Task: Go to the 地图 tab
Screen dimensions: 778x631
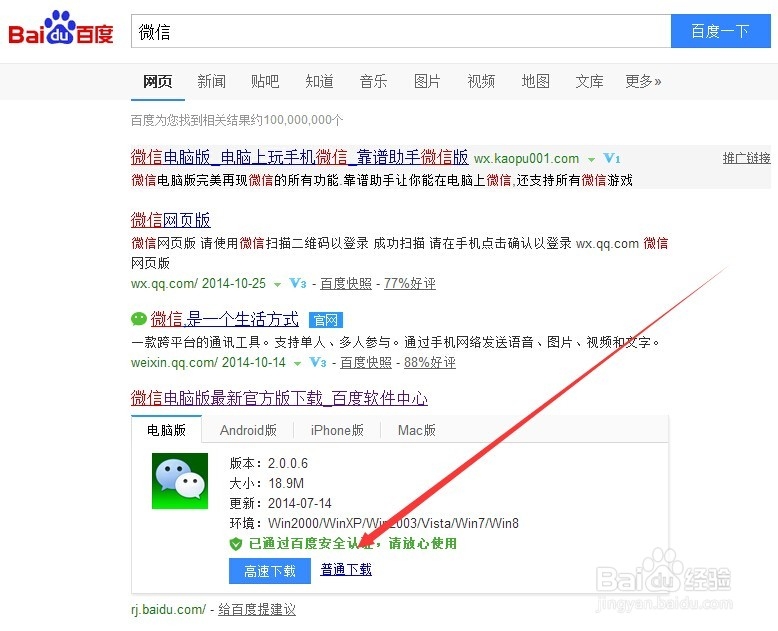Action: click(535, 81)
